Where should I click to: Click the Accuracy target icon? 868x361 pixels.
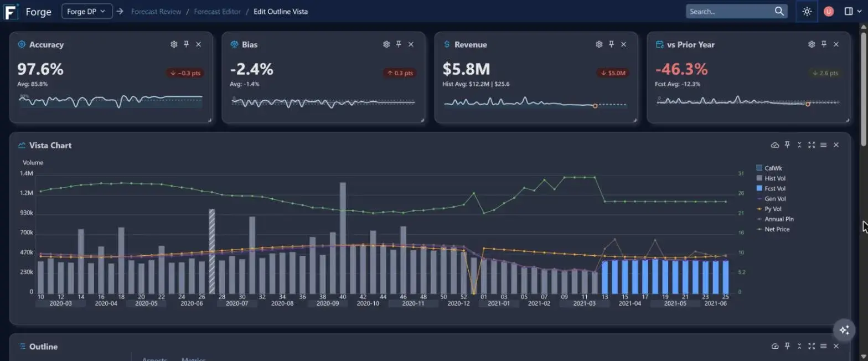click(x=22, y=44)
